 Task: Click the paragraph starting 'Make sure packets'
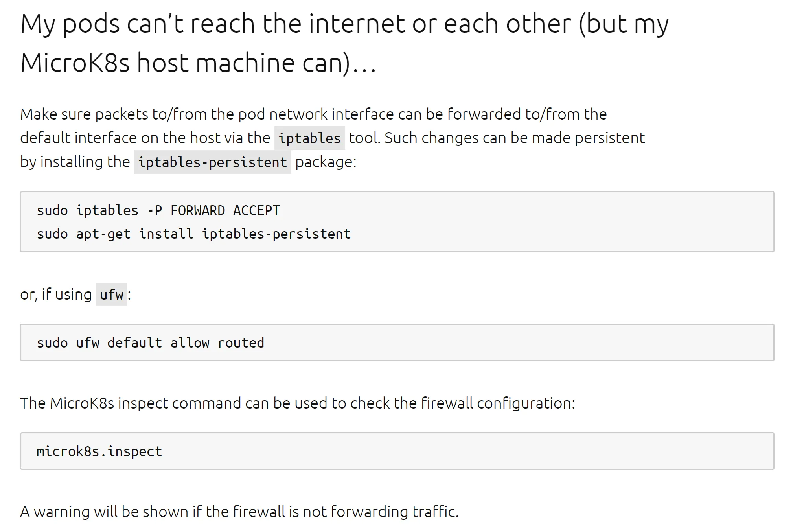[333, 138]
